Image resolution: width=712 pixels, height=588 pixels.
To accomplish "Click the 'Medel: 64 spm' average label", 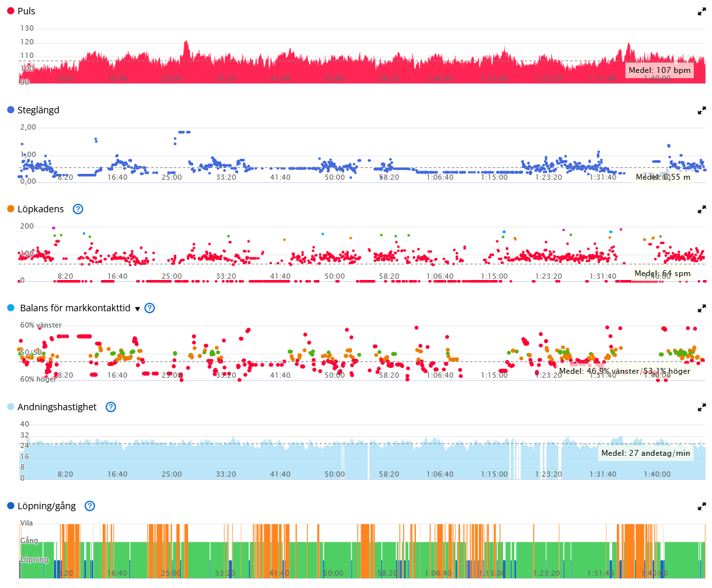I will click(663, 273).
